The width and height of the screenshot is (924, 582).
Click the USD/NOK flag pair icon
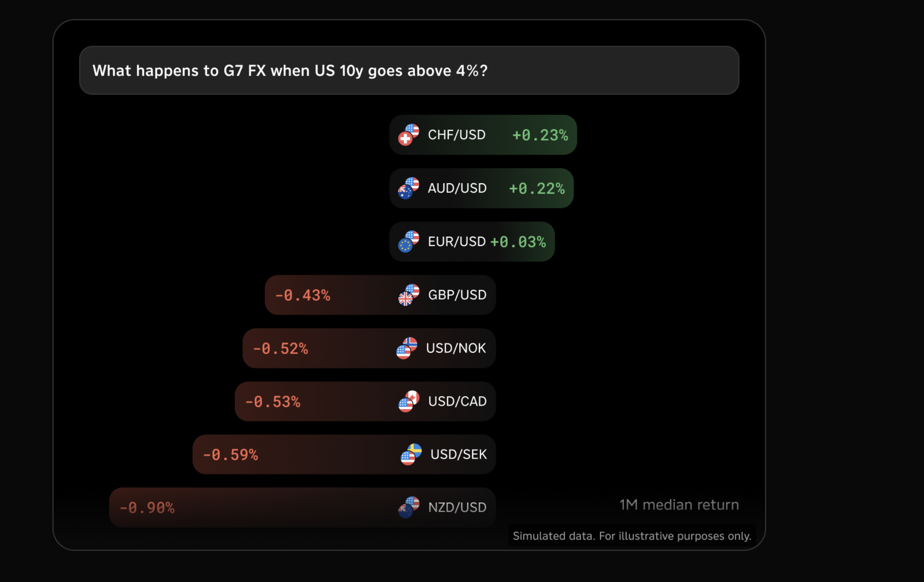point(406,348)
